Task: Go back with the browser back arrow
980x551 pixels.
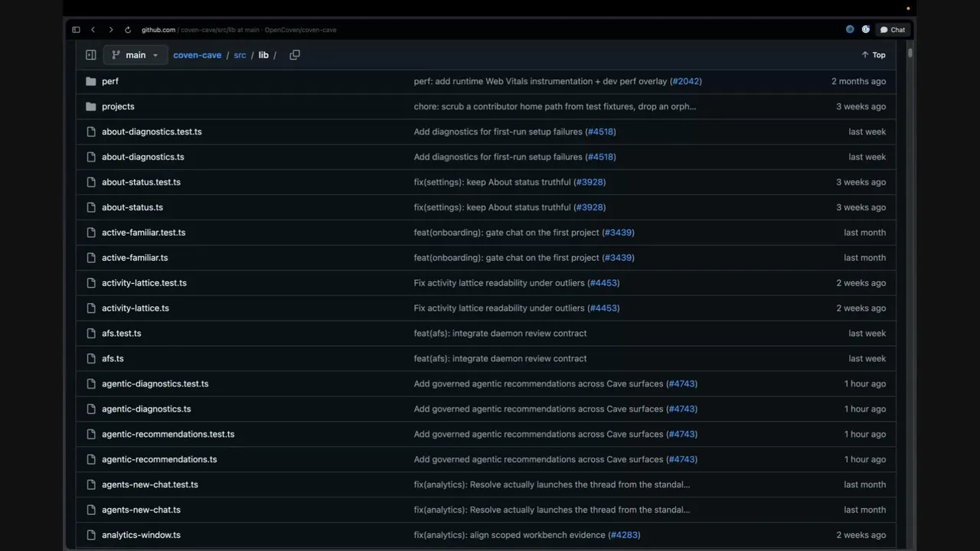Action: [93, 30]
